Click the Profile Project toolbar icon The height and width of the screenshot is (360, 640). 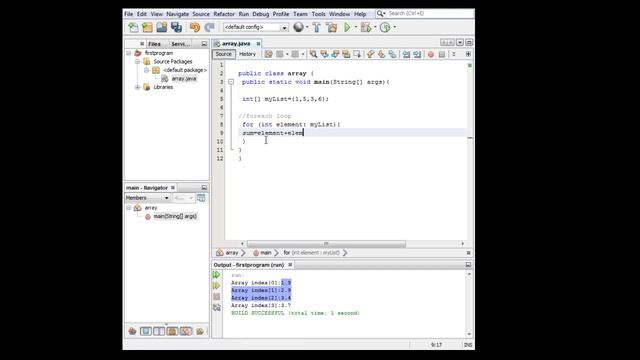(x=385, y=27)
